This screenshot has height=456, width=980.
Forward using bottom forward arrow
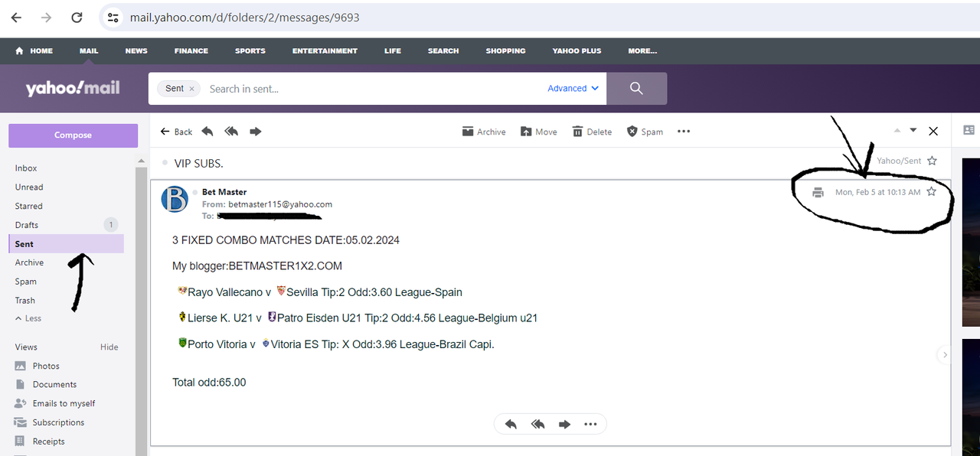pos(564,424)
